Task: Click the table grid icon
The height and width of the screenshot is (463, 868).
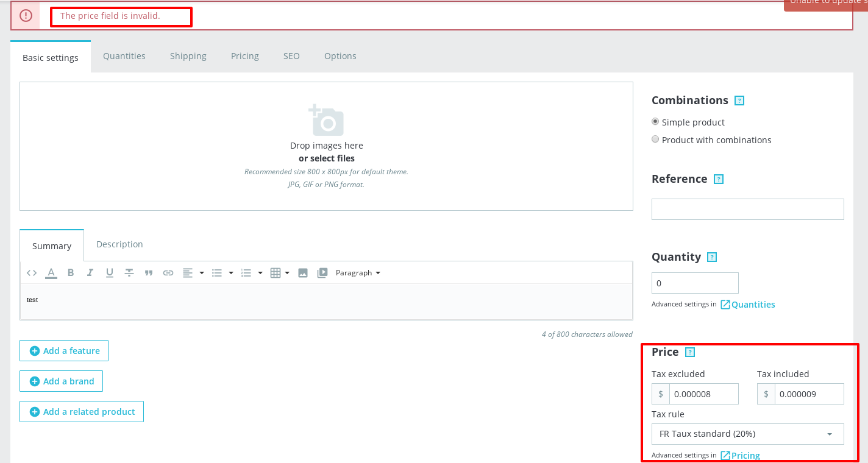Action: coord(275,273)
